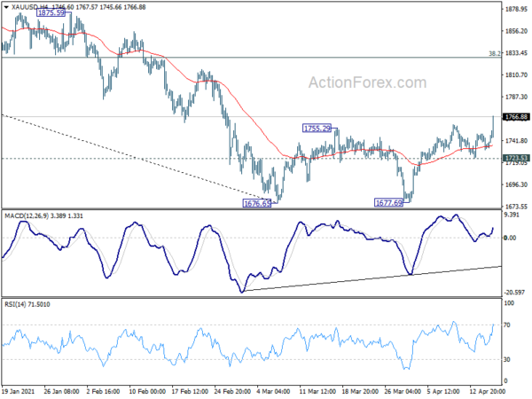The width and height of the screenshot is (532, 399).
Task: Click the MACD -20.597 scale value
Action: click(x=514, y=292)
